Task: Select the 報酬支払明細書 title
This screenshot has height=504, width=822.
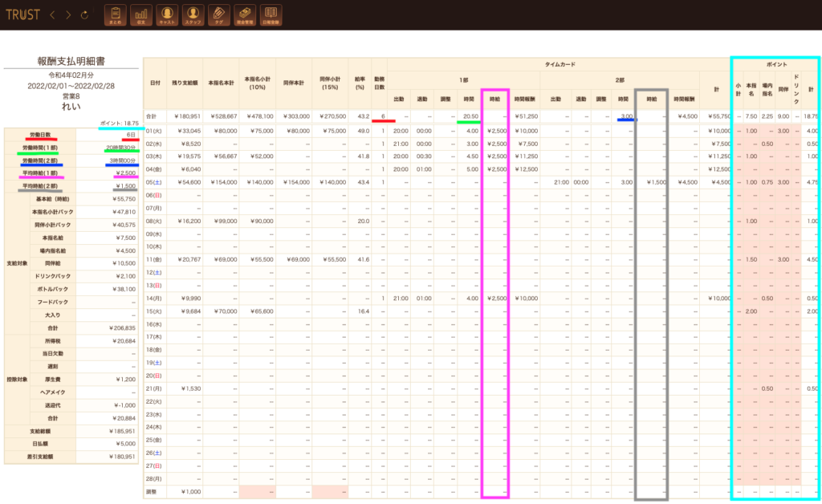Action: [71, 61]
